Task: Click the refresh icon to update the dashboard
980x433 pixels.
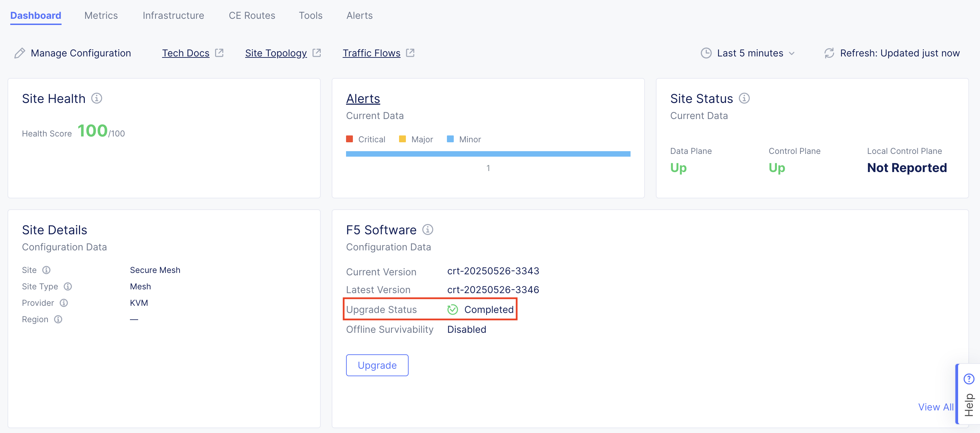Action: [x=829, y=53]
